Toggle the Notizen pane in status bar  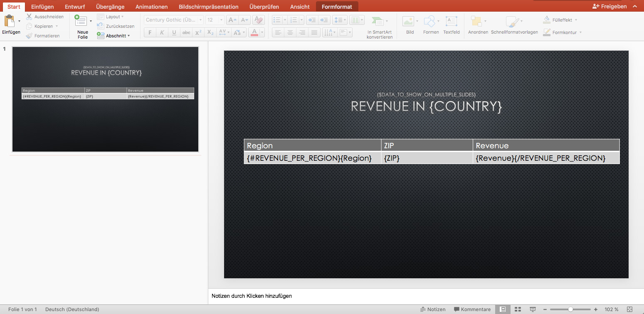pyautogui.click(x=433, y=309)
